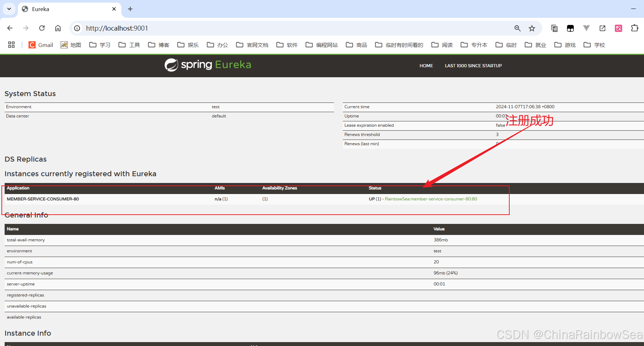Image resolution: width=644 pixels, height=346 pixels.
Task: Click the V-shaped extension icon
Action: (586, 28)
